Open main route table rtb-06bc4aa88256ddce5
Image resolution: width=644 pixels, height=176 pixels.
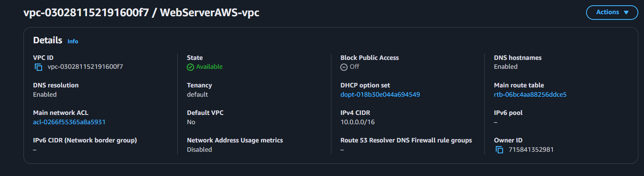click(x=530, y=95)
